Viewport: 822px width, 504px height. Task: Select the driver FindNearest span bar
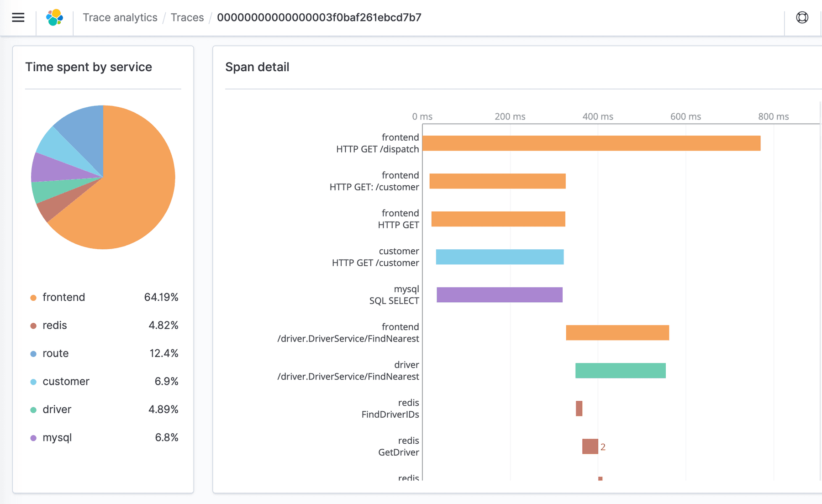[x=620, y=370]
